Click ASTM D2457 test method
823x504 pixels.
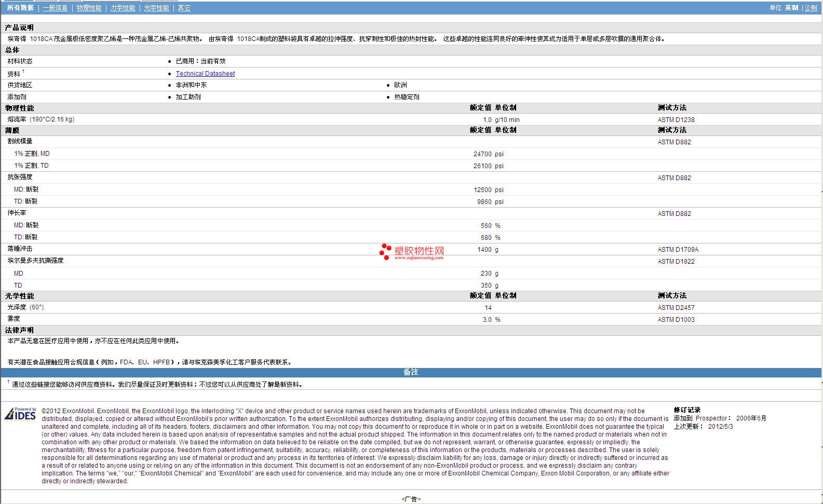pos(676,308)
